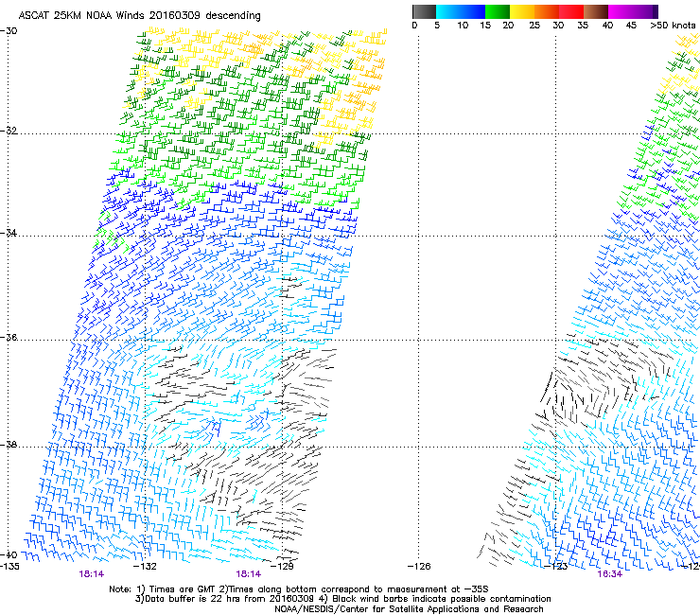Click the -38 latitude label

tap(9, 445)
